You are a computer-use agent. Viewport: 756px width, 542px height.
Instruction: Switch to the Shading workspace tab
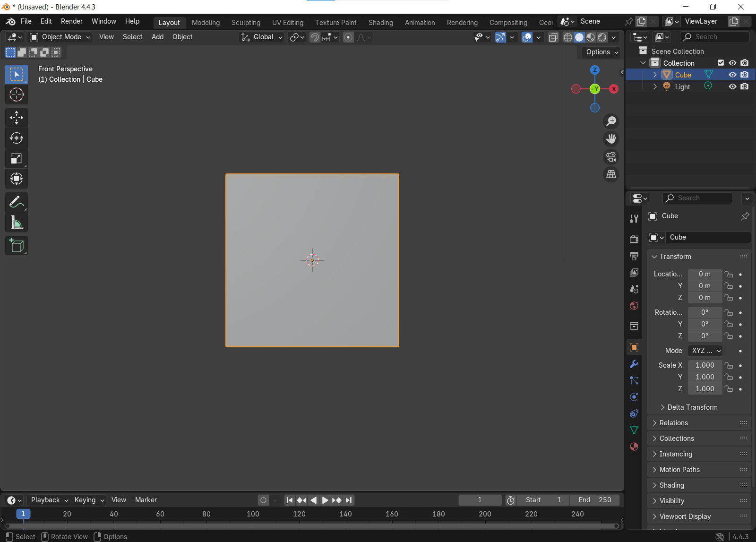coord(381,23)
